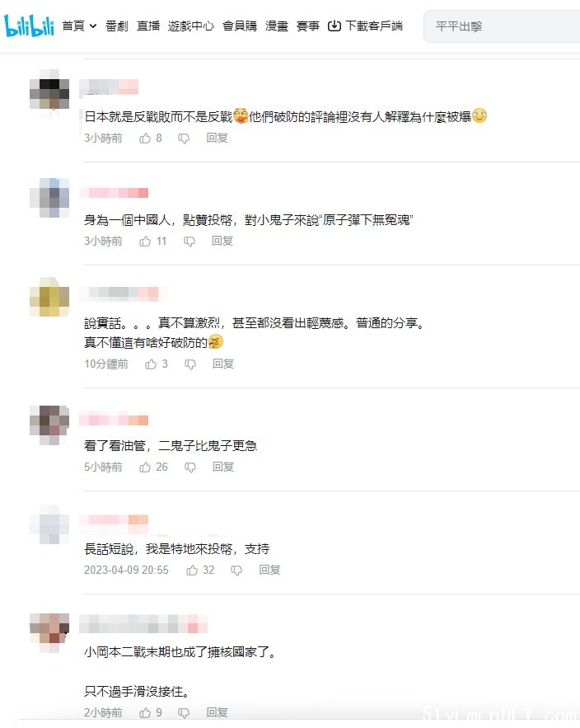Click the download icon beside 下載客戶端
Screen dimensions: 580x728
click(334, 26)
